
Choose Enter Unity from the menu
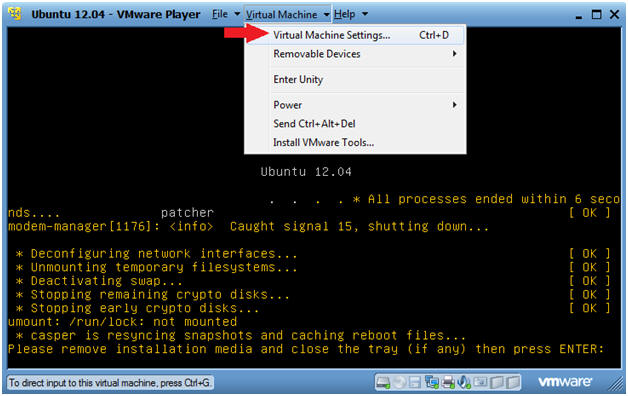coord(355,80)
